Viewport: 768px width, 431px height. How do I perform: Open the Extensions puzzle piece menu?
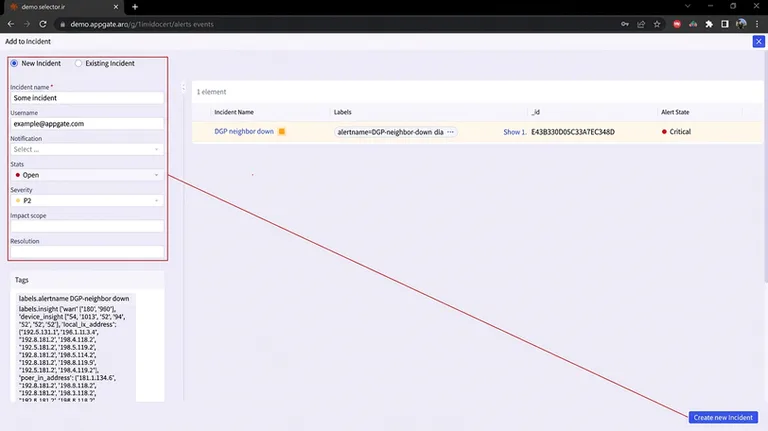[x=709, y=24]
